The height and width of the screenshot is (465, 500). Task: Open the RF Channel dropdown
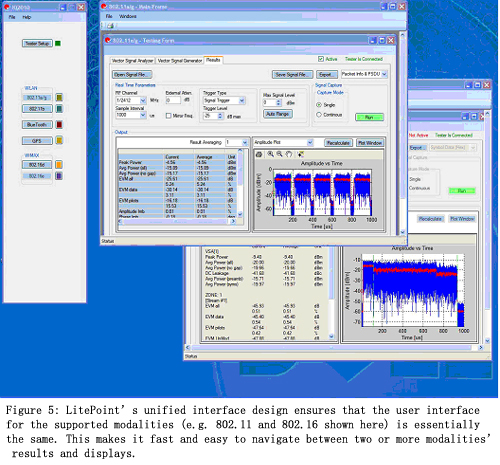[x=143, y=100]
